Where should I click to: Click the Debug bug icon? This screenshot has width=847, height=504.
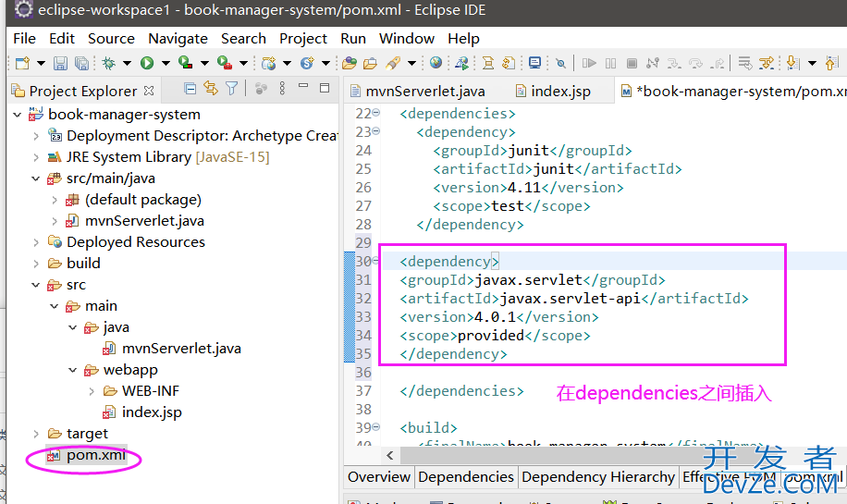(108, 63)
